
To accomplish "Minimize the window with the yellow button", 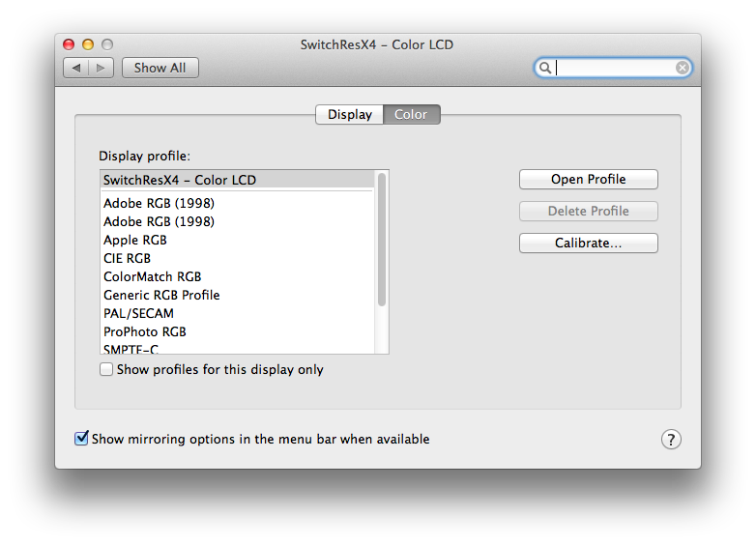I will tap(88, 44).
